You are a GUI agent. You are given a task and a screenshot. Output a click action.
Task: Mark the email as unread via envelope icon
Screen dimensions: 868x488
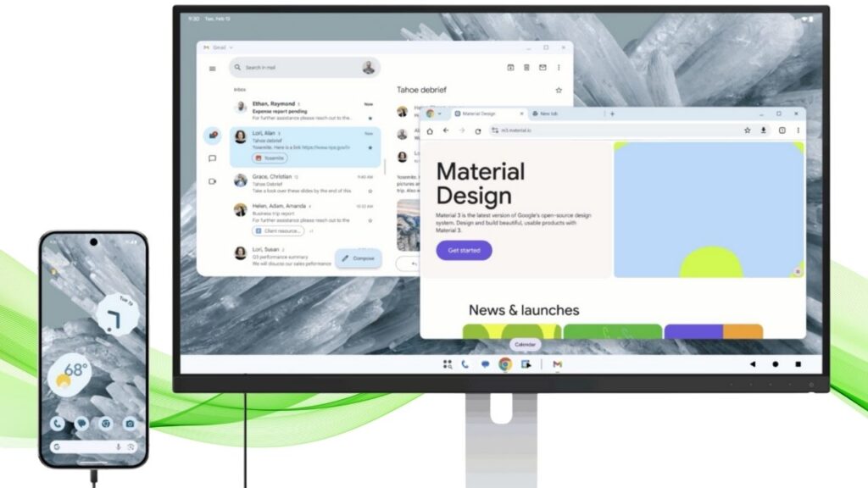(542, 68)
